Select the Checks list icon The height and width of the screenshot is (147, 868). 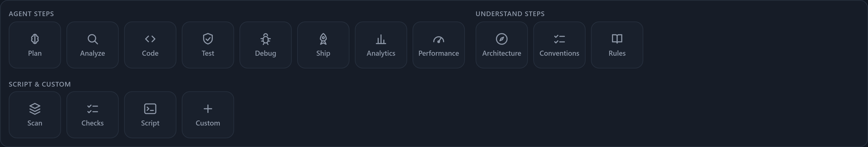(92, 109)
